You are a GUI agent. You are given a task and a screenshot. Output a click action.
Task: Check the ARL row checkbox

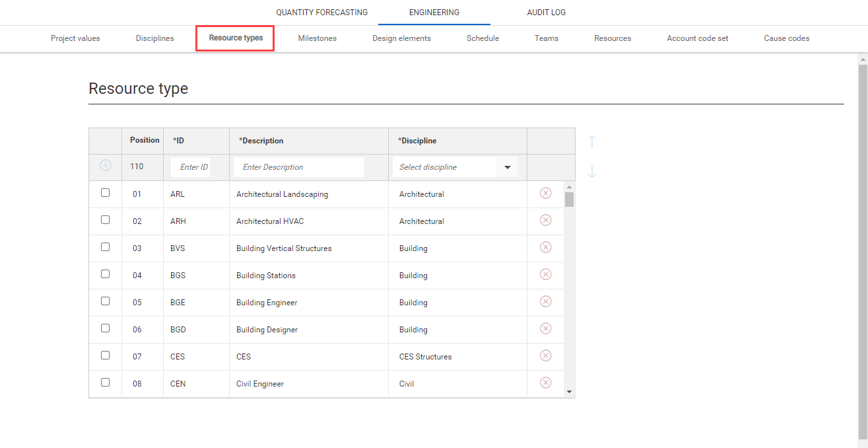click(x=106, y=193)
